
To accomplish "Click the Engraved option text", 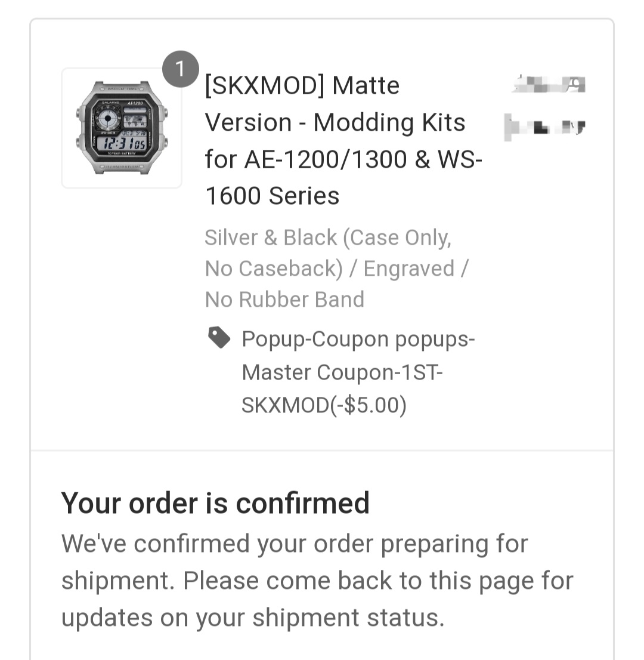I will (x=409, y=269).
